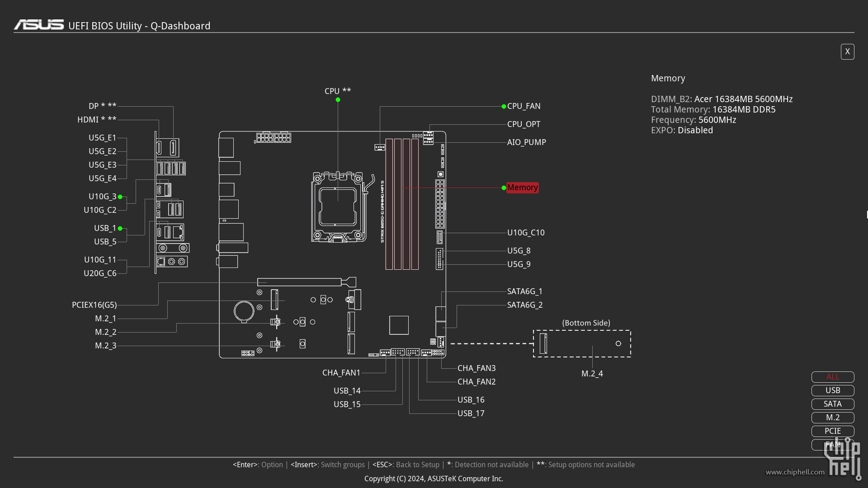The image size is (868, 488).
Task: Select the CHA_FAN3 header label
Action: pos(476,368)
